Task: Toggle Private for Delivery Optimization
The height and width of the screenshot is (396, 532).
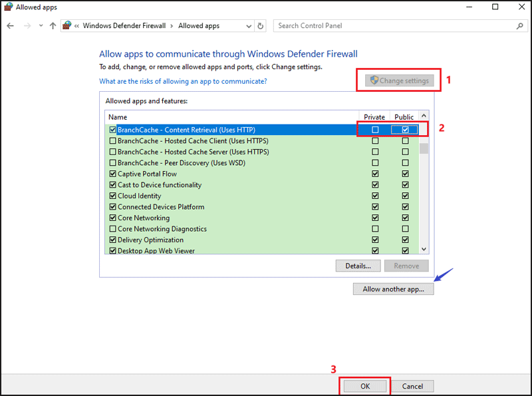Action: 375,240
